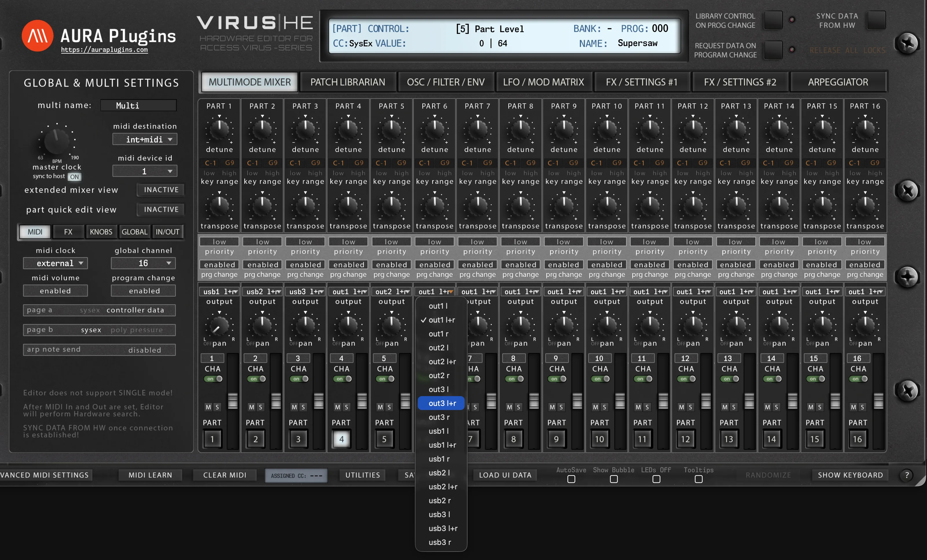Click the Part 1 pan knob
Viewport: 927px width, 560px height.
(219, 326)
